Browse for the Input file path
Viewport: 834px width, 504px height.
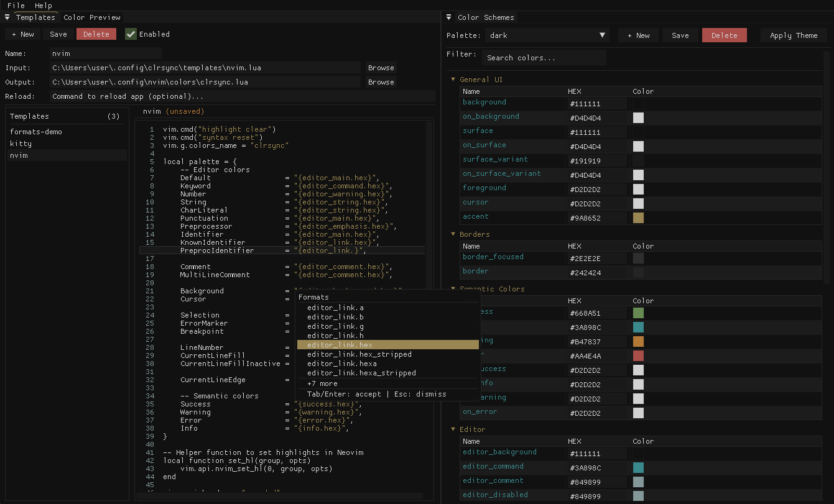381,68
